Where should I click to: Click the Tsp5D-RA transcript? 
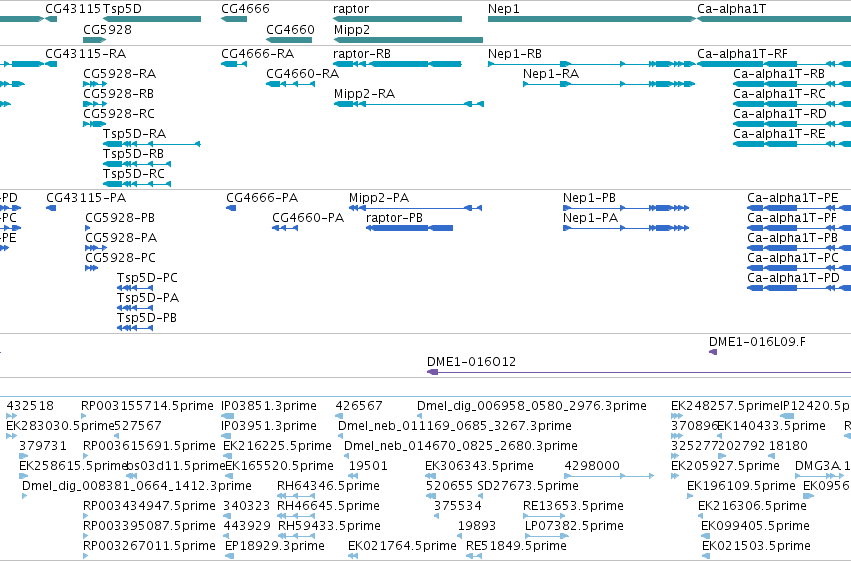pyautogui.click(x=152, y=144)
